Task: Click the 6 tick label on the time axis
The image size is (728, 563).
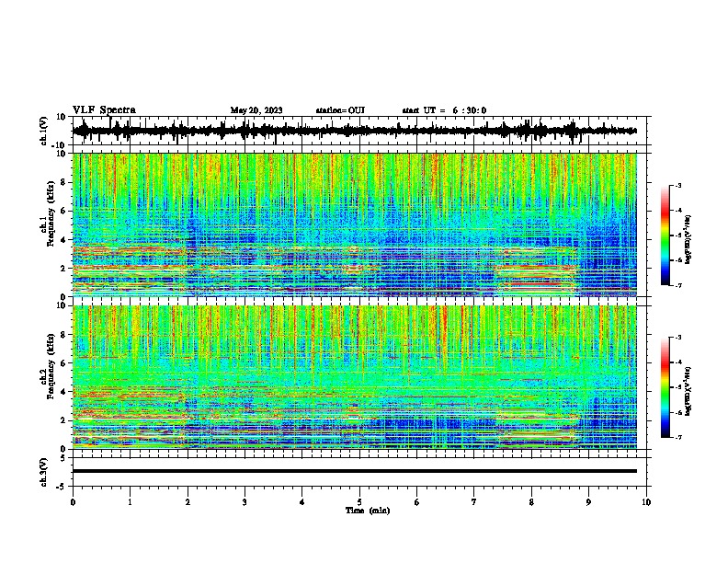Action: click(417, 502)
